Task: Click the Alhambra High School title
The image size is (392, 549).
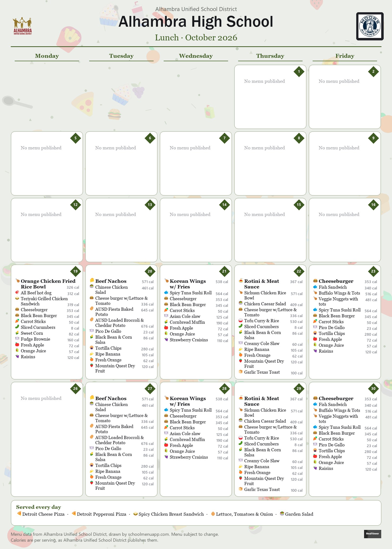Action: pyautogui.click(x=196, y=22)
